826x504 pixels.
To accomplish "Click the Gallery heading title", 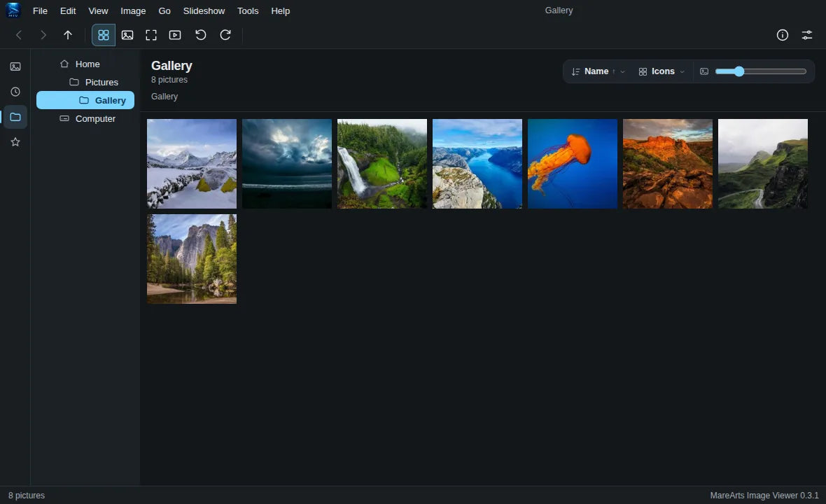I will (x=171, y=66).
